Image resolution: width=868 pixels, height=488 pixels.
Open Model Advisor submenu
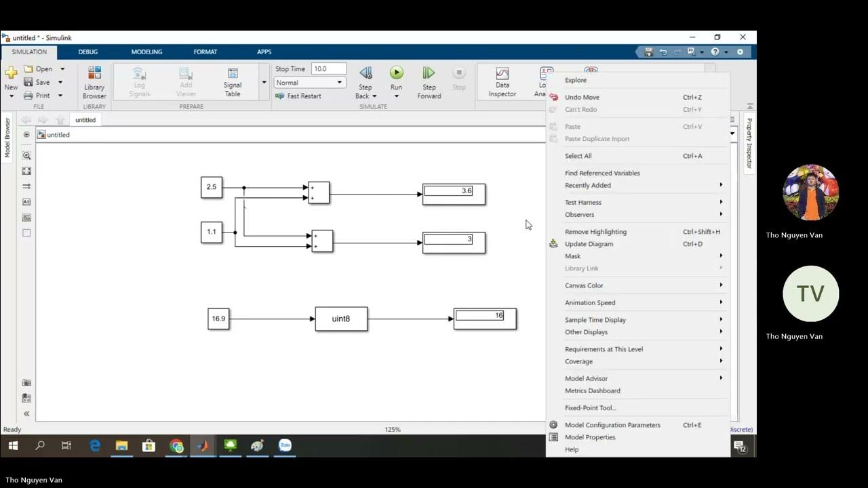[637, 378]
